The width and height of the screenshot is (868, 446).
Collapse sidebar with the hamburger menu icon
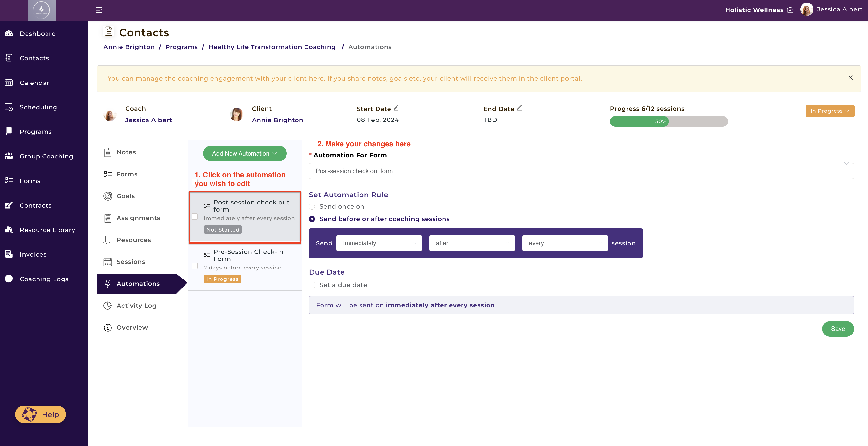pos(99,10)
